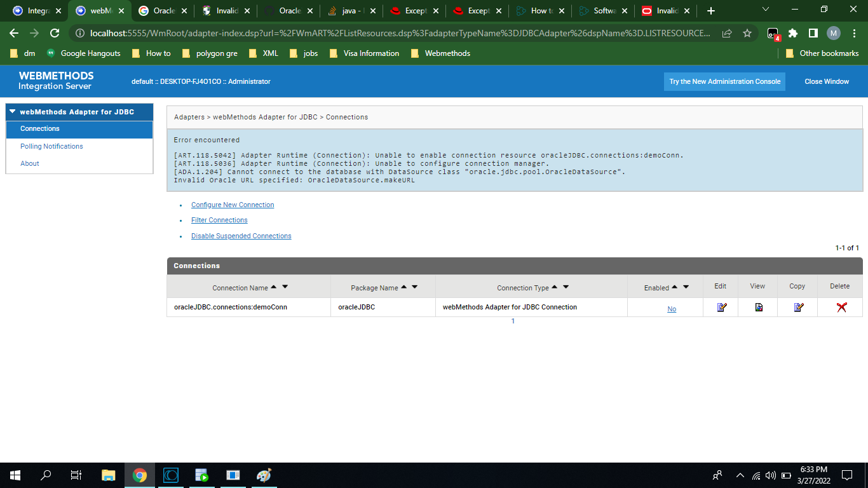
Task: Open the Windows notification center
Action: [x=846, y=475]
